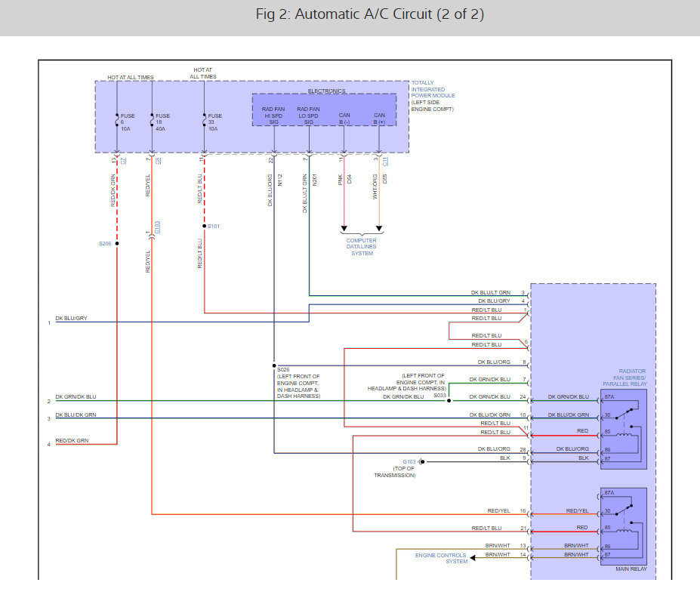Select the Computer Data Lines System label
Screen dimensions: 700x598
click(x=362, y=247)
